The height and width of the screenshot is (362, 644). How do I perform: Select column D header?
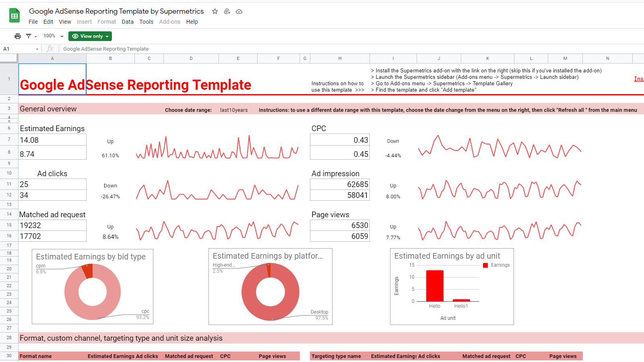coord(191,59)
